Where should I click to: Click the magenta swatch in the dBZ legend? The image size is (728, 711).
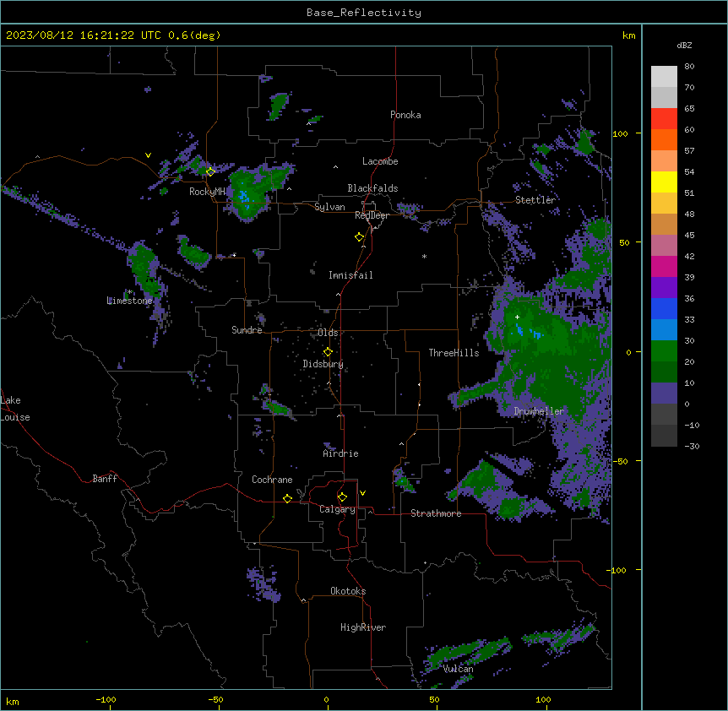point(664,266)
